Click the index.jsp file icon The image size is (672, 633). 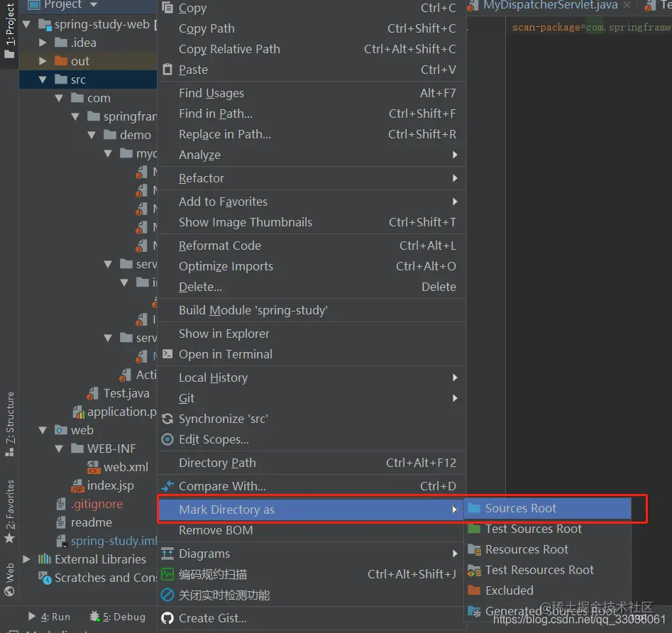tap(77, 485)
